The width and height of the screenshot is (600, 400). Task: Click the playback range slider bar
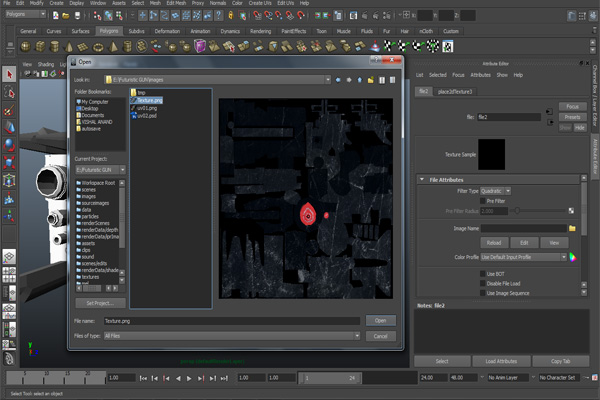tap(330, 378)
